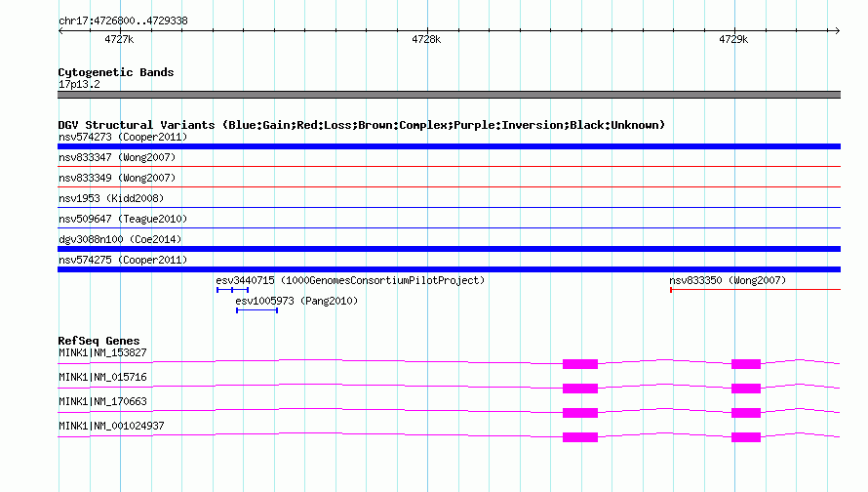Screen dimensions: 868x492
Task: Click the RefSeq Genes track title
Action: 99,341
